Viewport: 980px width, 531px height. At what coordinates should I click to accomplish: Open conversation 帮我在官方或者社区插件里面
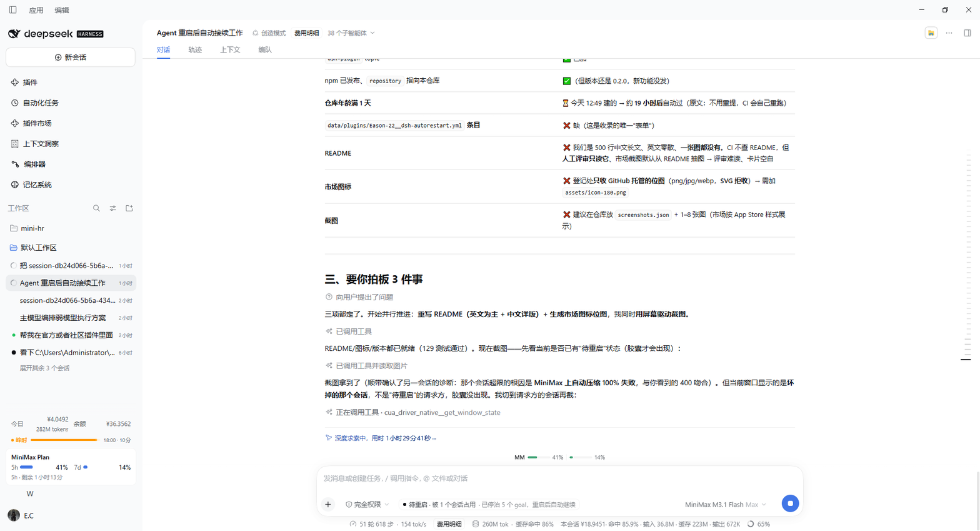(71, 335)
